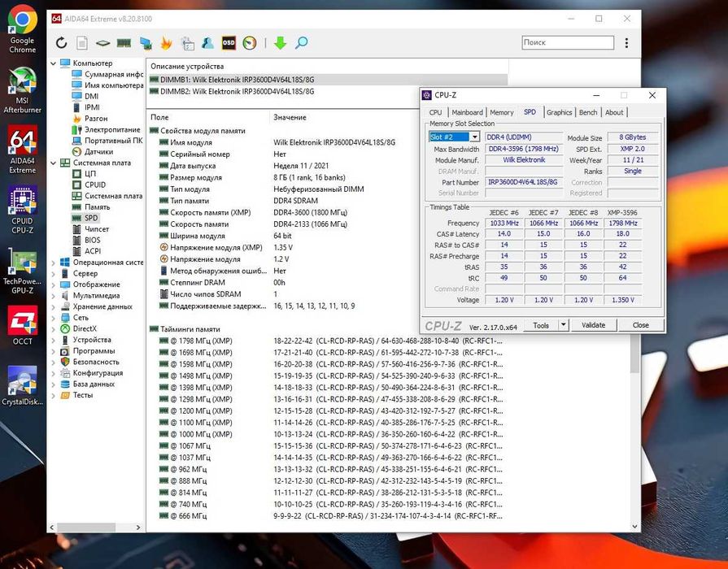Switch to the Bench tab in CPU-Z
Viewport: 728px width, 569px height.
588,112
